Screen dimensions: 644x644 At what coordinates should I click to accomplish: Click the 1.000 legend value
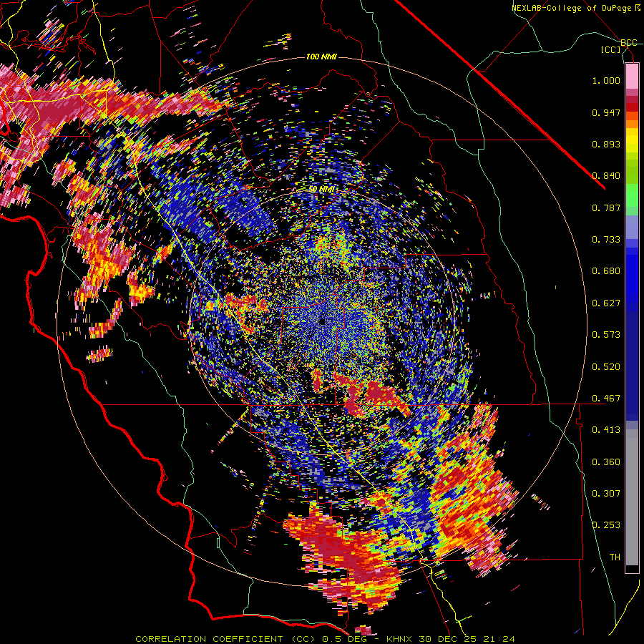606,80
